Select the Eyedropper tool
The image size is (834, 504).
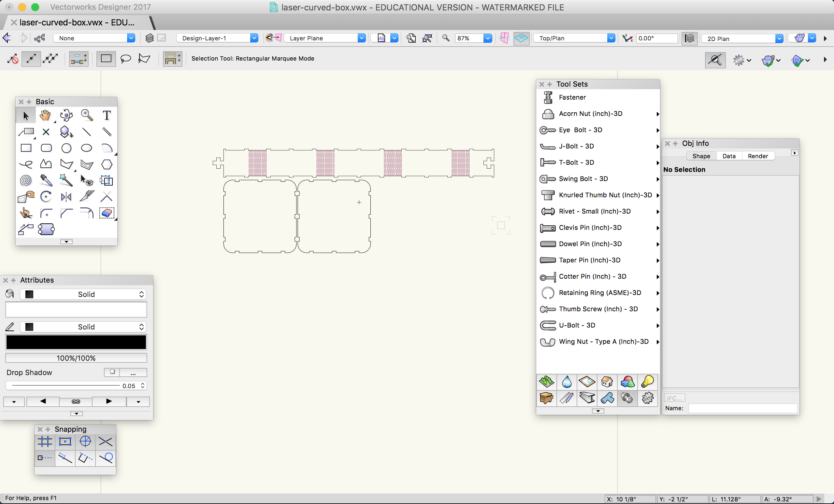click(45, 181)
